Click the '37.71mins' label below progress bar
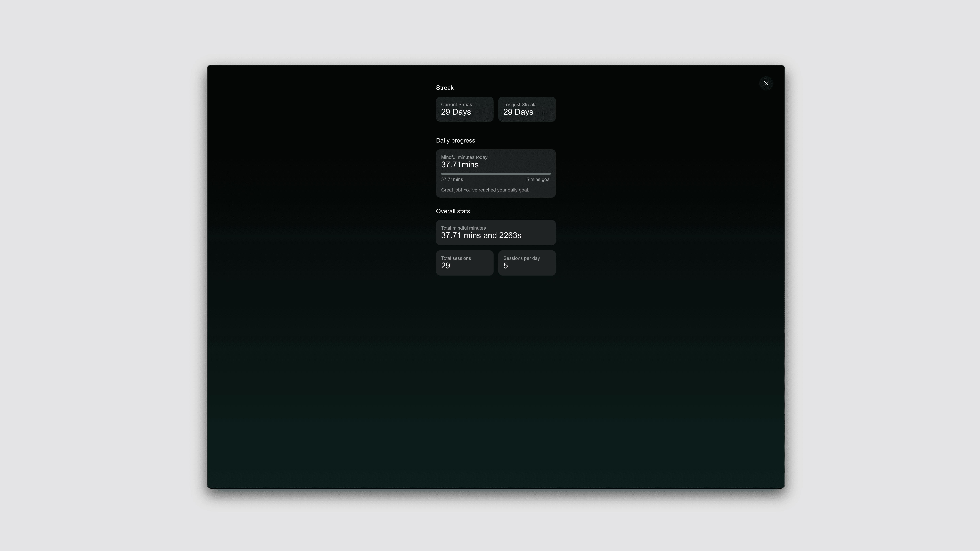980x551 pixels. [452, 179]
